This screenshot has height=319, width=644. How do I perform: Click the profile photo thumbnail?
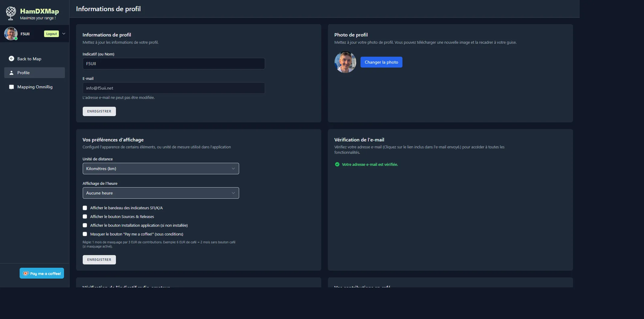click(x=345, y=62)
